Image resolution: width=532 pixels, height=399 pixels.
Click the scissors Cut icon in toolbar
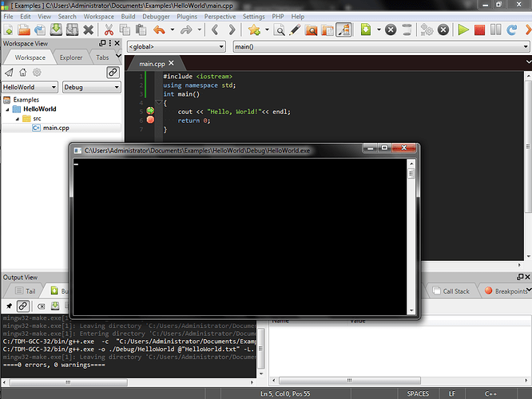109,30
